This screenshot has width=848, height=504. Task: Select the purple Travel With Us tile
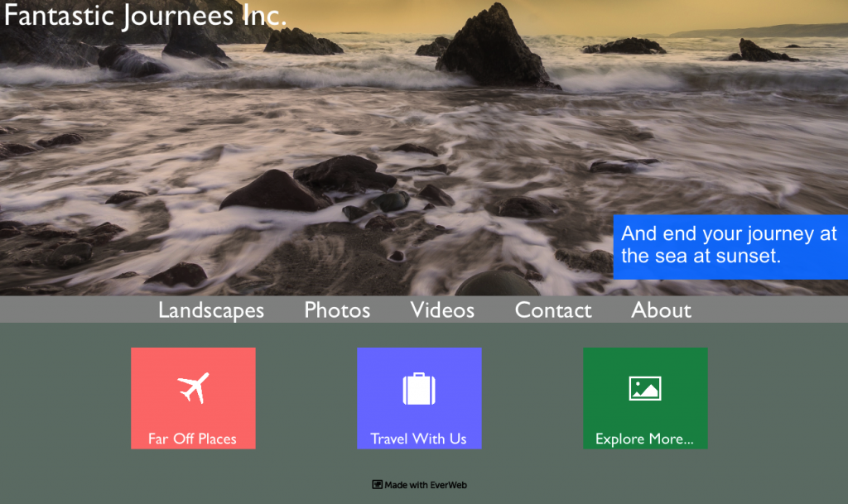pyautogui.click(x=419, y=397)
